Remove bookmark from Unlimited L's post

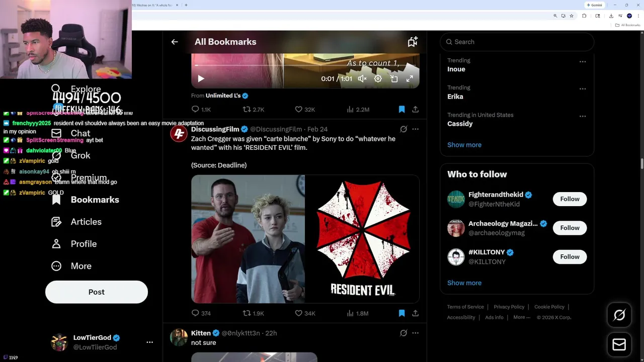tap(401, 109)
